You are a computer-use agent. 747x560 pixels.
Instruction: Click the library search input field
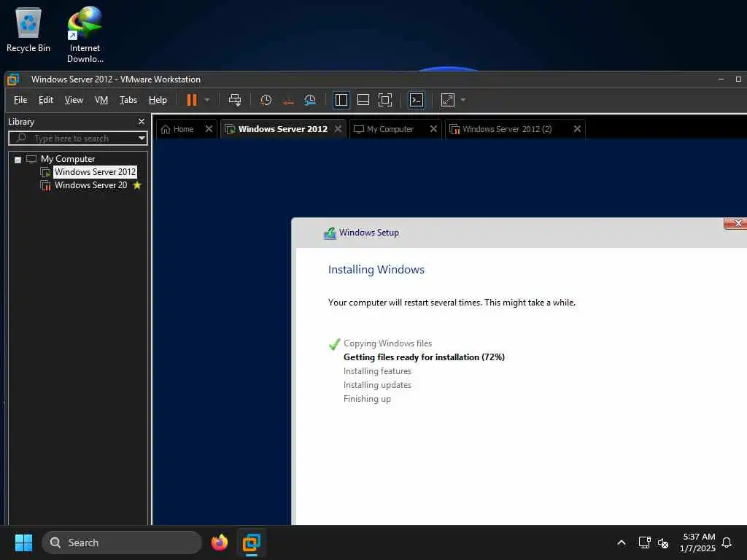pyautogui.click(x=78, y=139)
